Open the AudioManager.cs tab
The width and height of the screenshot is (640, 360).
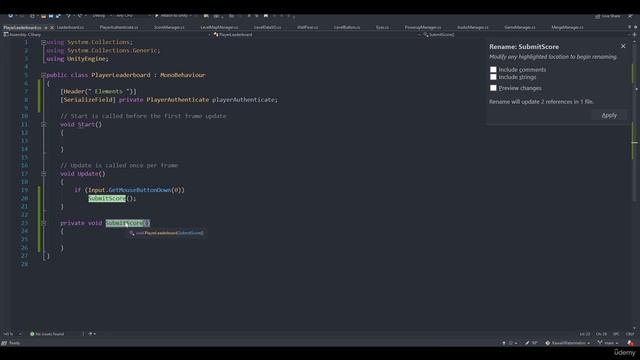click(472, 27)
